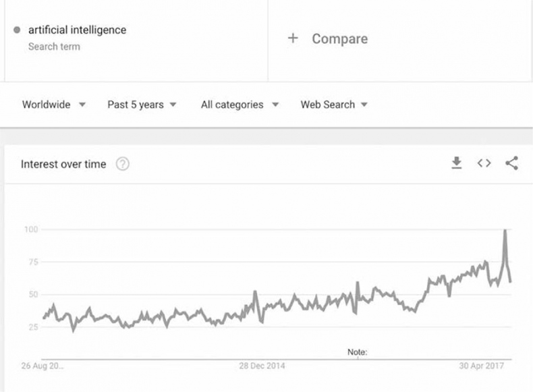533x392 pixels.
Task: Click the trend line peak at 100
Action: tap(505, 231)
